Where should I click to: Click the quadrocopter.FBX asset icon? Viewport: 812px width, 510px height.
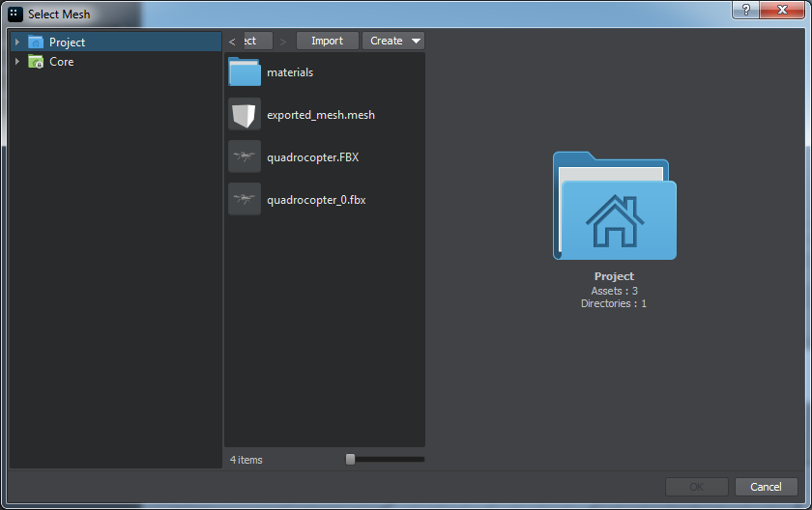245,157
